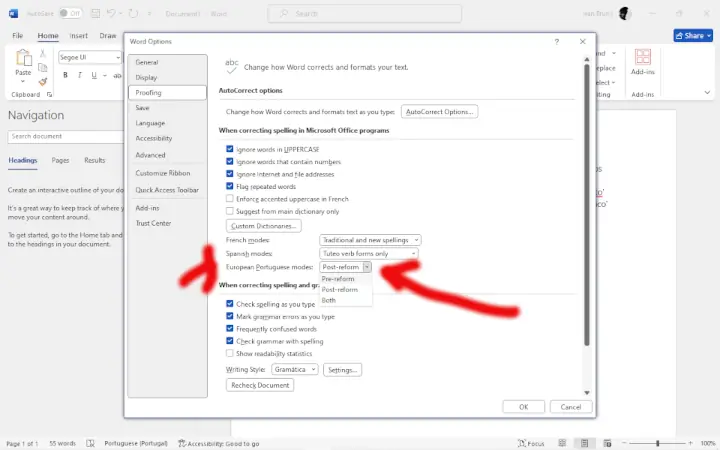This screenshot has height=450, width=720.
Task: Choose Both from dropdown list
Action: click(x=329, y=300)
